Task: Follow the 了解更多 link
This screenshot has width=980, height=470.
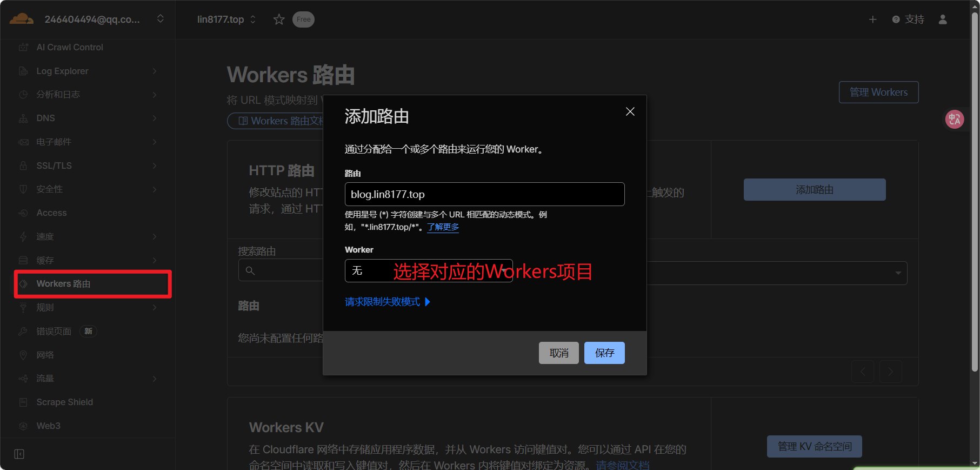Action: [x=443, y=227]
